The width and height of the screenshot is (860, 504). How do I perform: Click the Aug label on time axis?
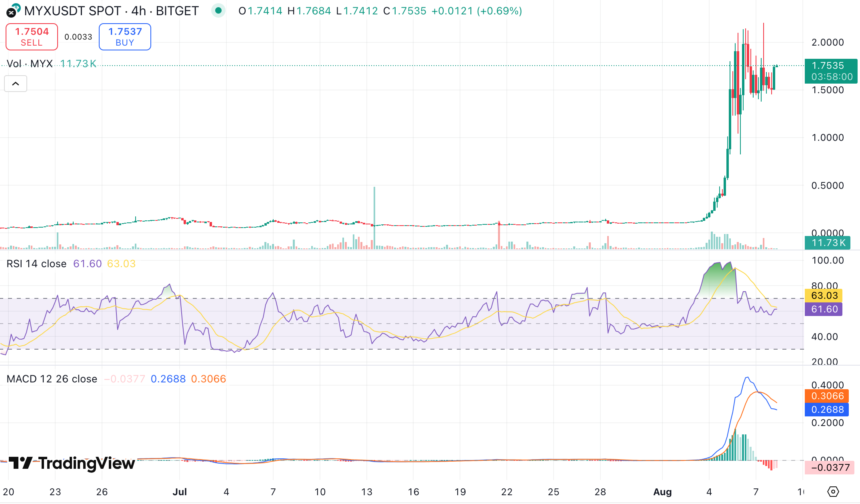tap(662, 492)
